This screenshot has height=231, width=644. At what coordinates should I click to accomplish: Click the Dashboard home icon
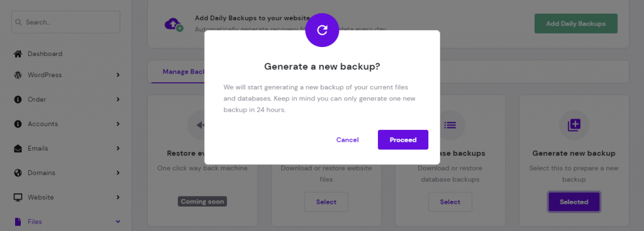[x=18, y=53]
